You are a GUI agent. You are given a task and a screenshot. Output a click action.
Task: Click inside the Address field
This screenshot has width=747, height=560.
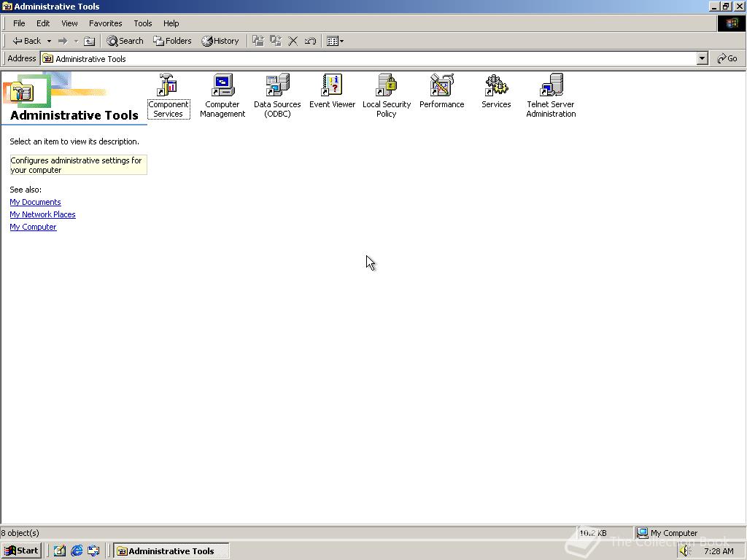pos(369,58)
